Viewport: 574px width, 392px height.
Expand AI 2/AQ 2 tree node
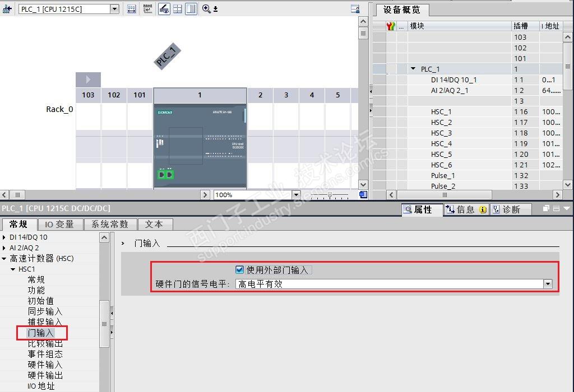4,248
